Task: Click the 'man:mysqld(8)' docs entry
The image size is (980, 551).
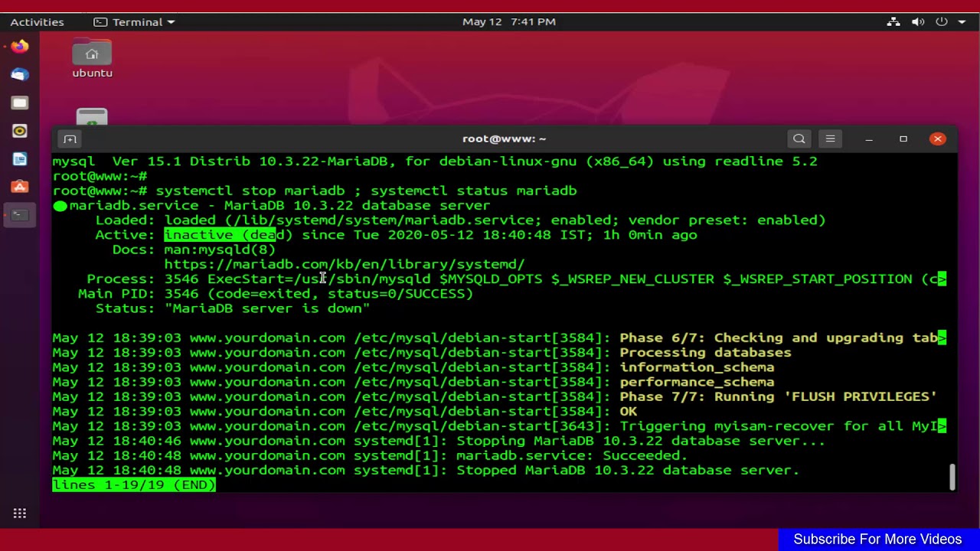Action: coord(220,249)
